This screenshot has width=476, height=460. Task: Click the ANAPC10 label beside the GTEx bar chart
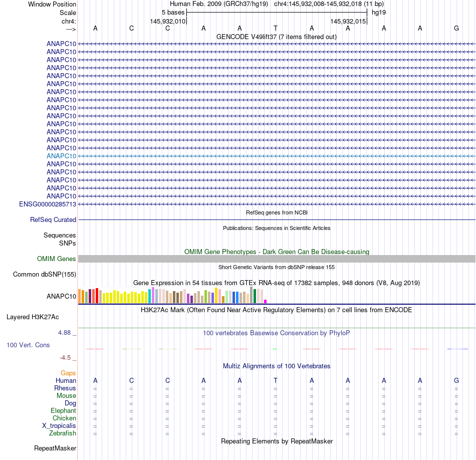[61, 296]
